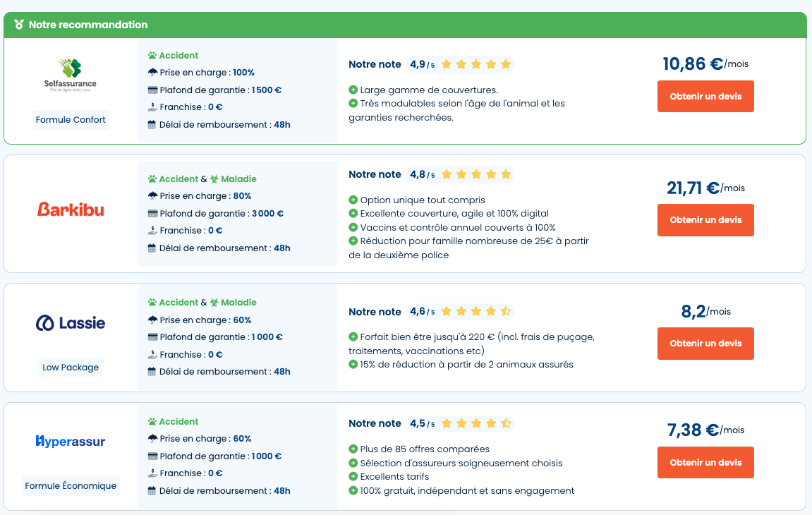Select the Formule Économique tag
Screen dimensions: 812x515
pyautogui.click(x=71, y=486)
